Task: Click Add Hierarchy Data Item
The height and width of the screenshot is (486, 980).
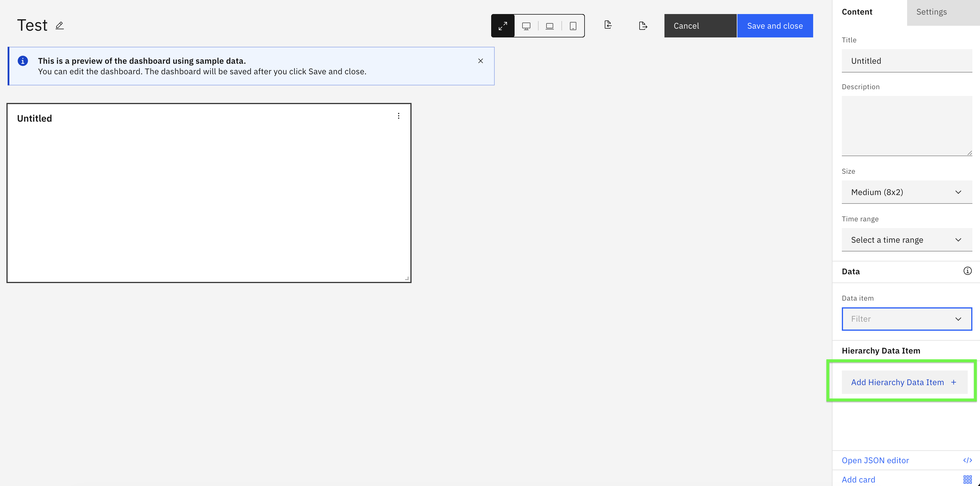Action: pos(904,382)
